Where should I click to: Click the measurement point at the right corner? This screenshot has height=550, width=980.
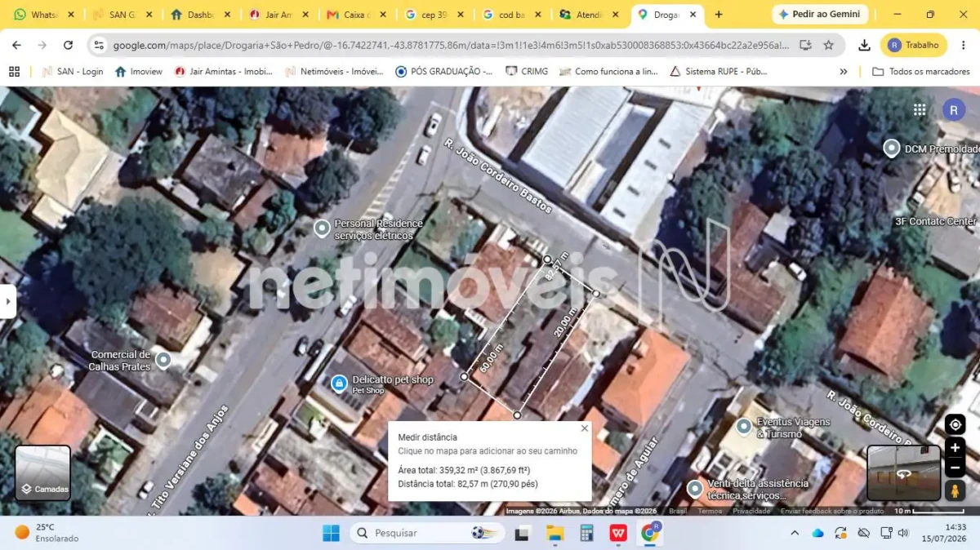596,293
